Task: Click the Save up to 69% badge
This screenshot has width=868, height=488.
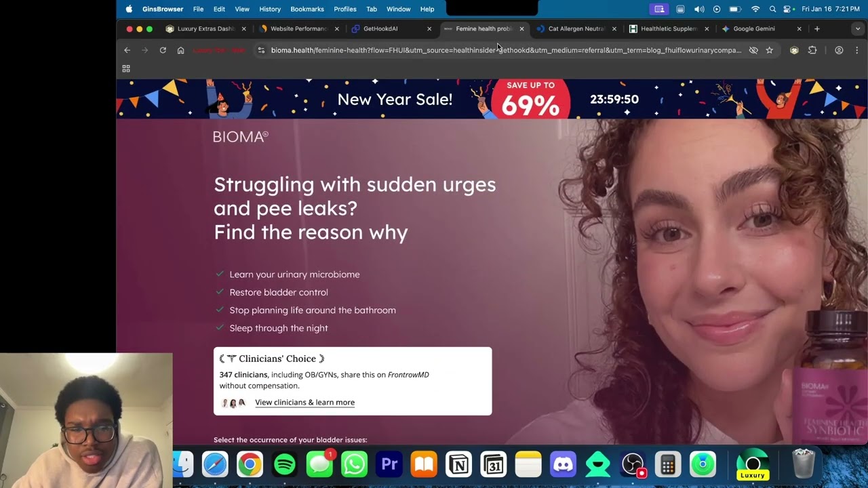Action: pos(531,99)
